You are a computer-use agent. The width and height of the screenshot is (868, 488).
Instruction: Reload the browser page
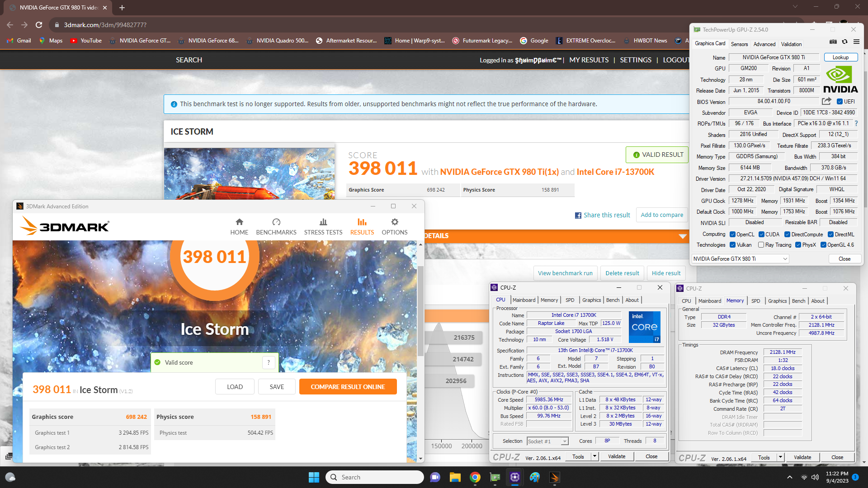pyautogui.click(x=39, y=25)
